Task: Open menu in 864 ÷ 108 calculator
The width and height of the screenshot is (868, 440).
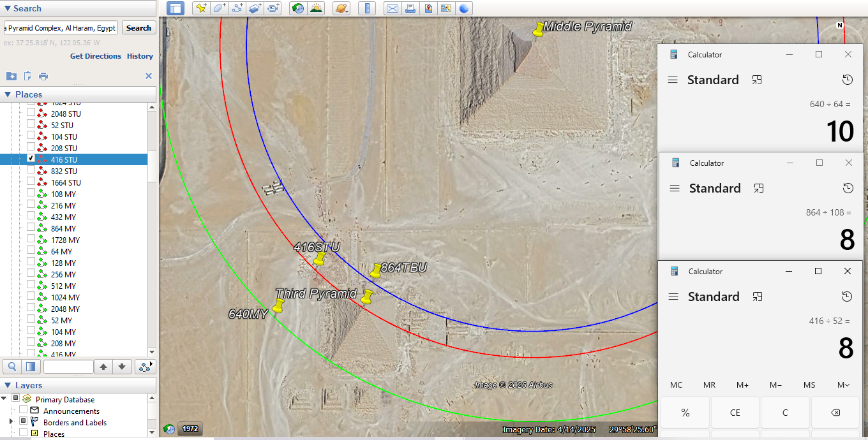Action: click(674, 188)
